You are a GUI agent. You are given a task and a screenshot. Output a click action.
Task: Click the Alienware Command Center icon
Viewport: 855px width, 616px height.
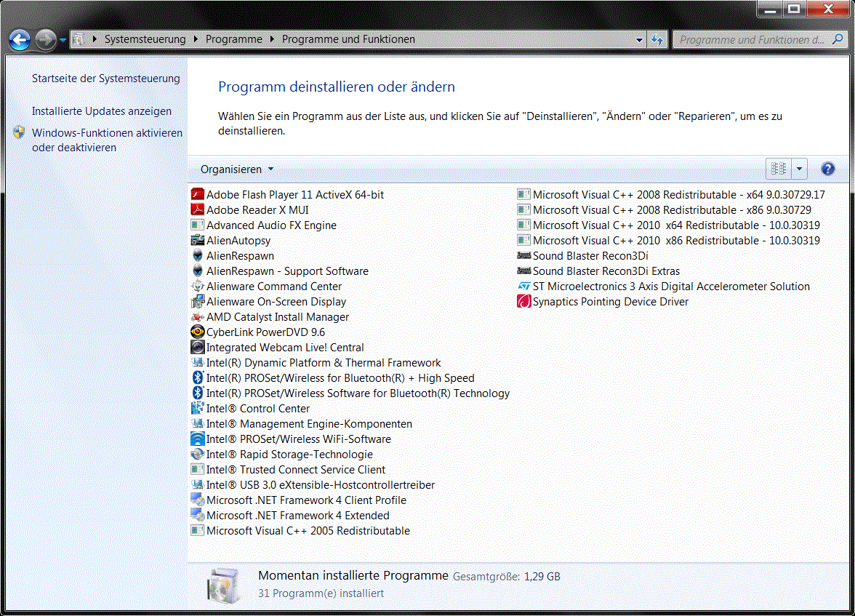pos(198,286)
